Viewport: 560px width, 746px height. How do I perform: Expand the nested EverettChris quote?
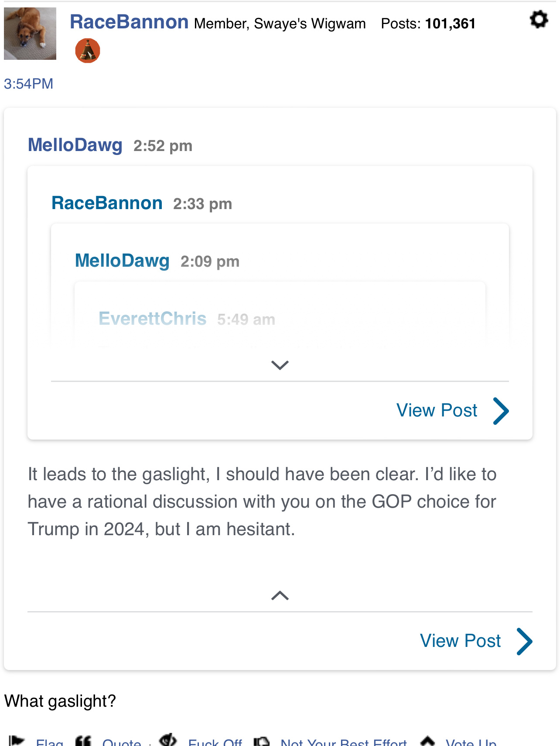click(280, 365)
